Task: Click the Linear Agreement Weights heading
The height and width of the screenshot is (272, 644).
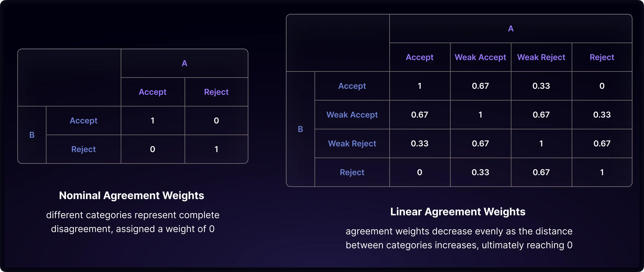Action: click(x=458, y=212)
